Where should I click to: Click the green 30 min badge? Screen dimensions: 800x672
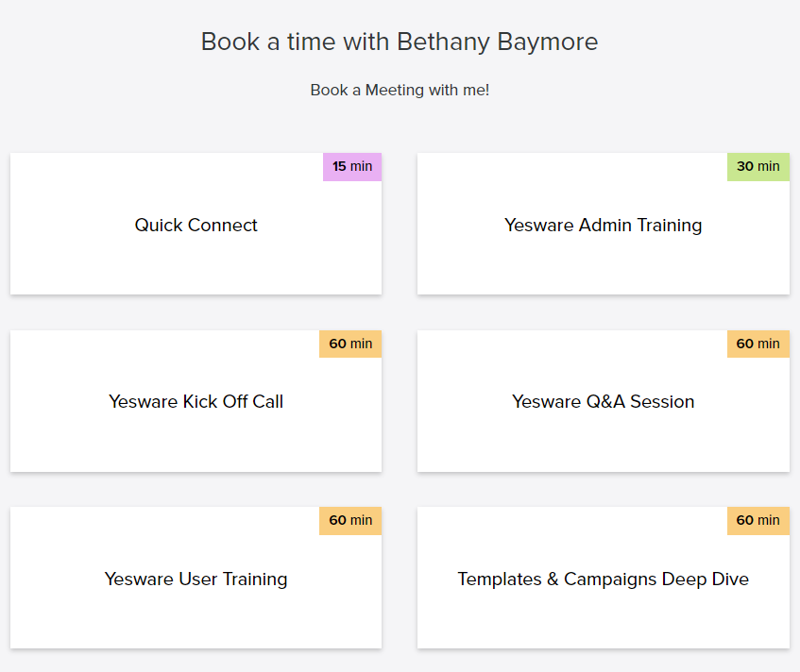(x=758, y=167)
